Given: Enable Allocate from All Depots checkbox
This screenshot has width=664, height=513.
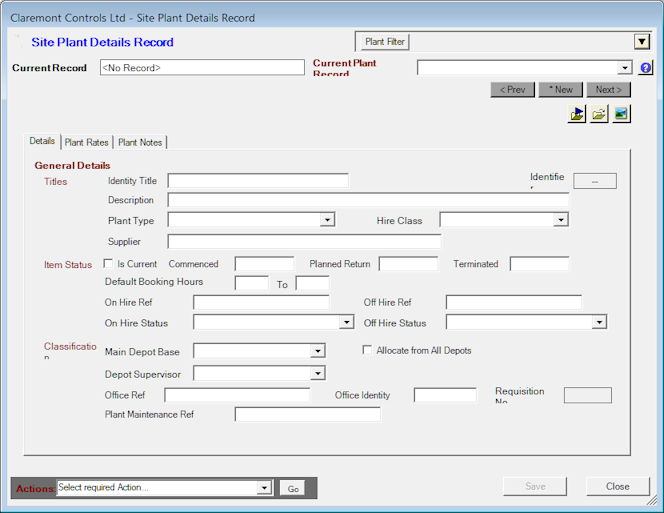Looking at the screenshot, I should pyautogui.click(x=367, y=350).
